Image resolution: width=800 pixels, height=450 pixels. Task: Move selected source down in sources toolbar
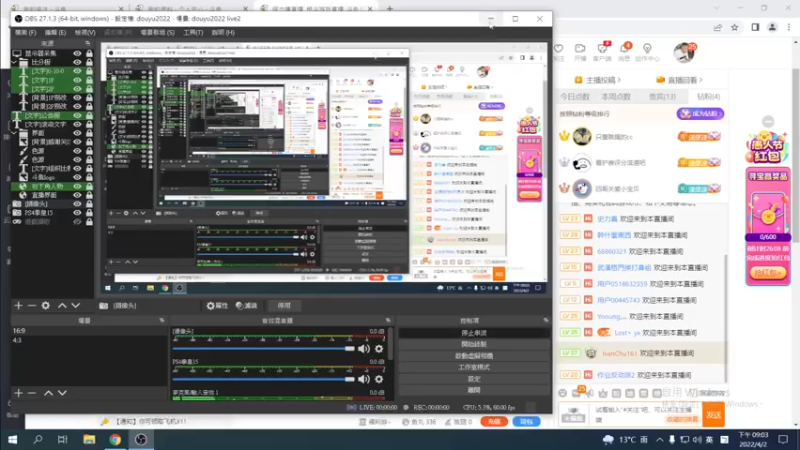pos(76,305)
